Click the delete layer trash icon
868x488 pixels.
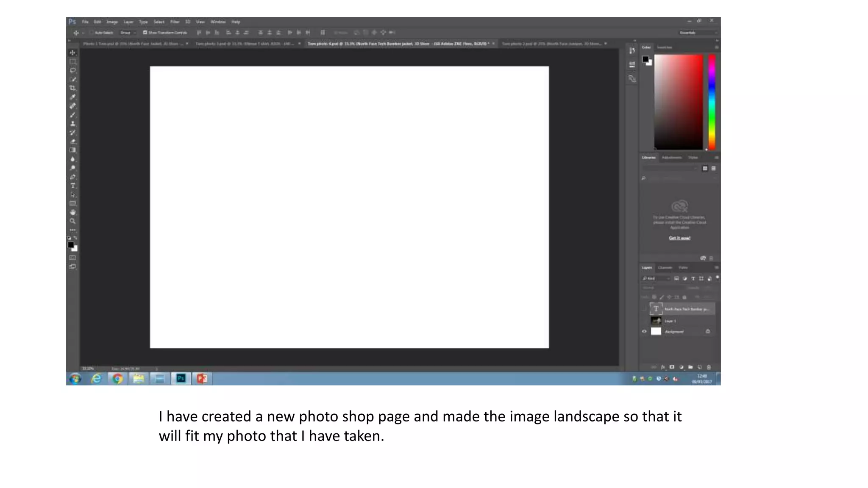709,367
